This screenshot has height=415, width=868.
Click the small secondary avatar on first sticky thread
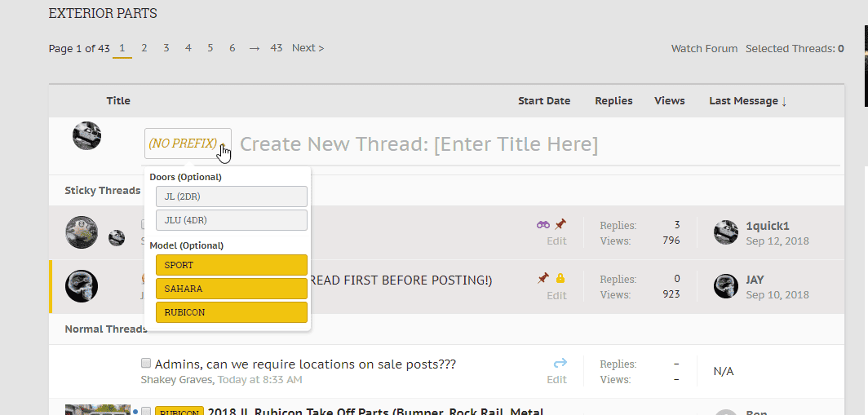click(116, 238)
